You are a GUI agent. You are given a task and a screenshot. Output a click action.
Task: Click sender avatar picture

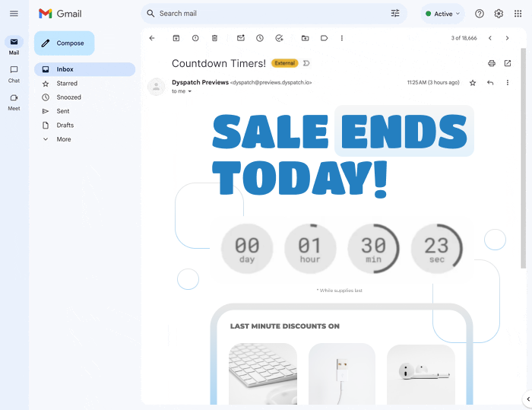pyautogui.click(x=156, y=87)
